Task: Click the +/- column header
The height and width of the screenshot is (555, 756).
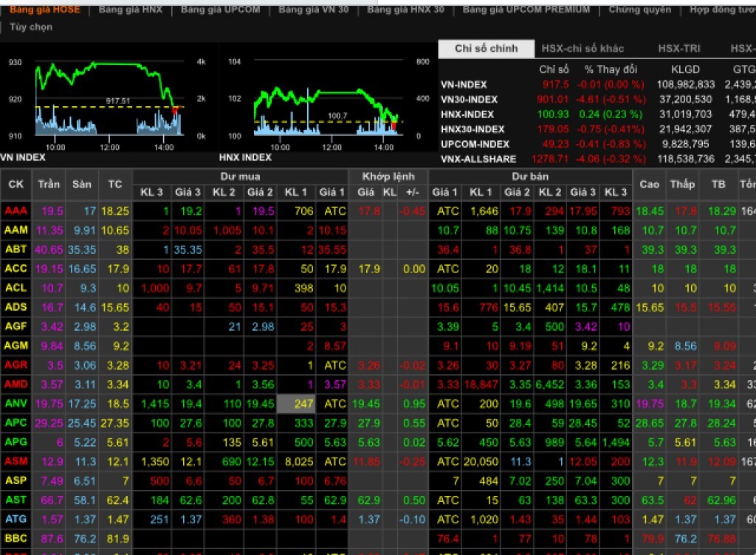Action: (x=413, y=192)
